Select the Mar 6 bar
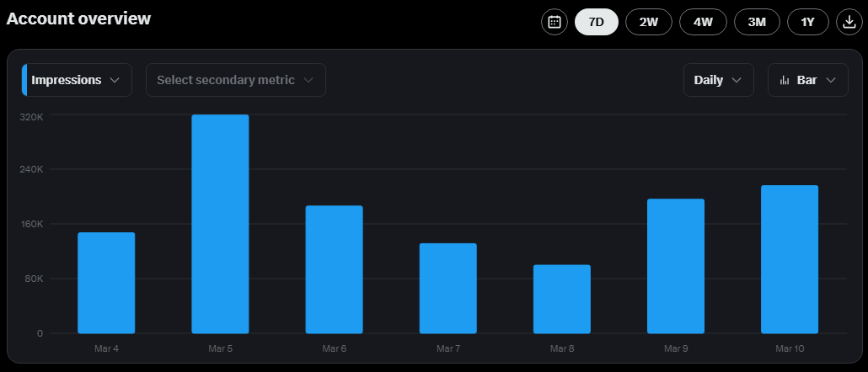 (334, 269)
